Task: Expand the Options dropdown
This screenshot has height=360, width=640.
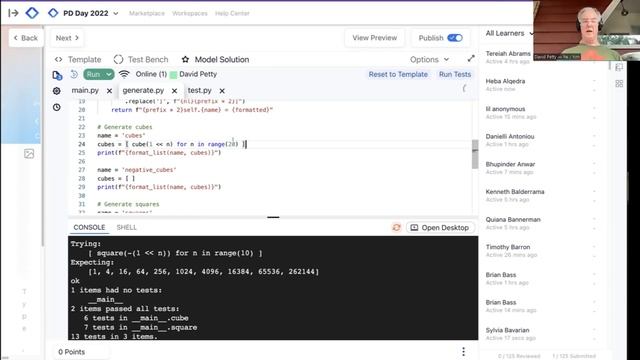Action: click(x=429, y=60)
